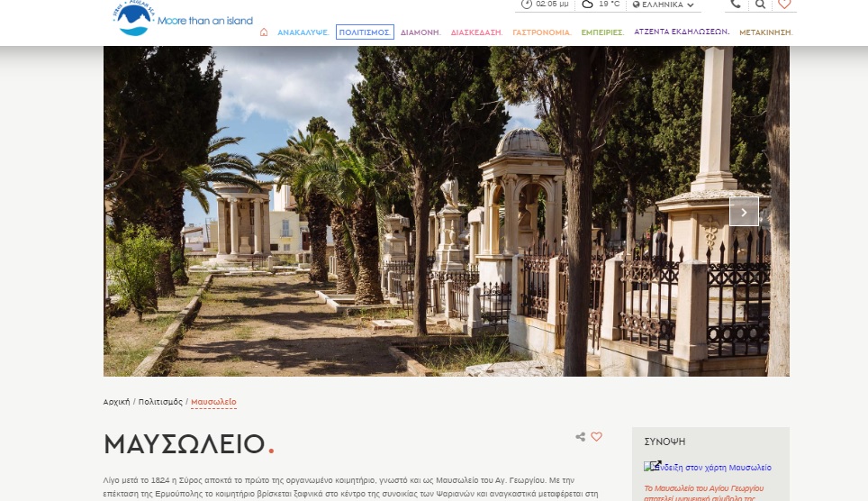Click the home icon in navigation bar

pyautogui.click(x=264, y=32)
